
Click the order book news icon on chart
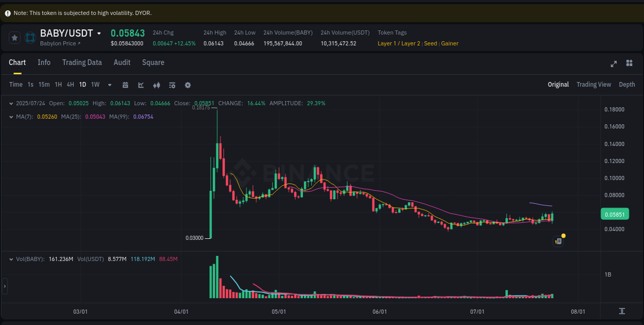558,241
